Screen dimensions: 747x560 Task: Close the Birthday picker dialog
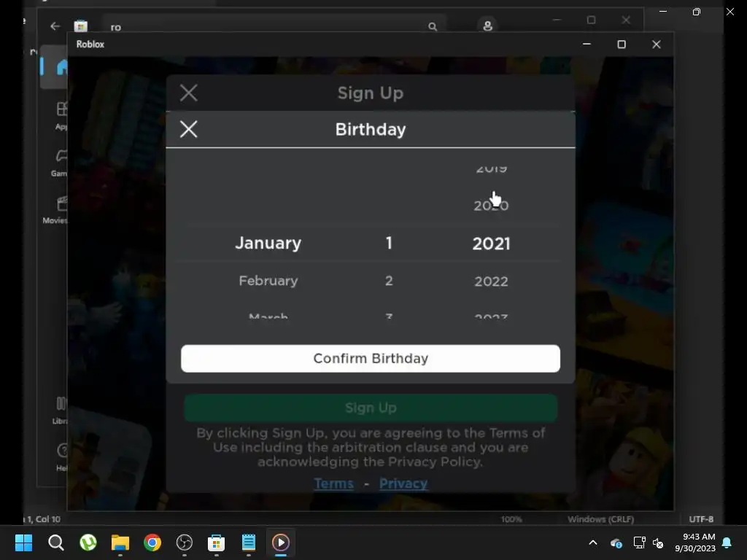(189, 129)
